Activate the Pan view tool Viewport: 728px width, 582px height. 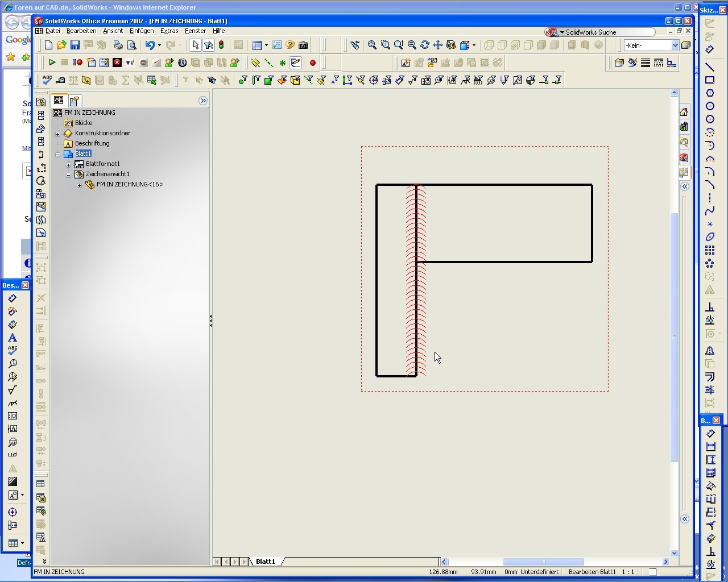point(438,45)
